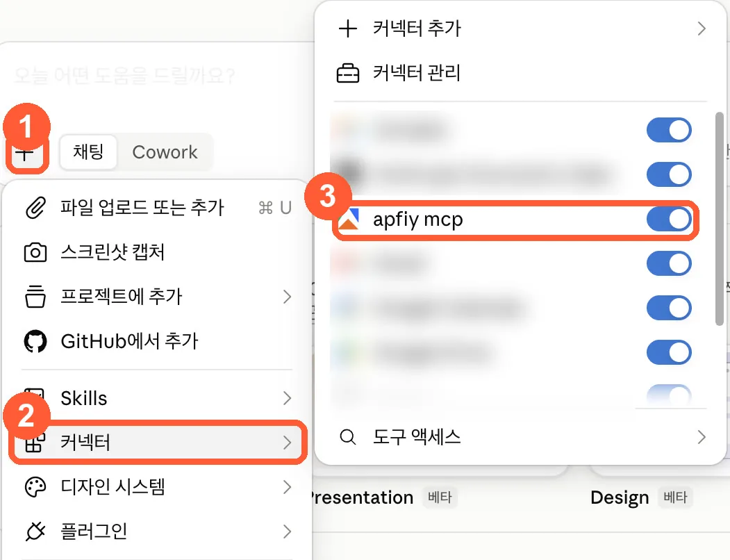
Task: Expand the Skills submenu chevron
Action: tap(288, 398)
